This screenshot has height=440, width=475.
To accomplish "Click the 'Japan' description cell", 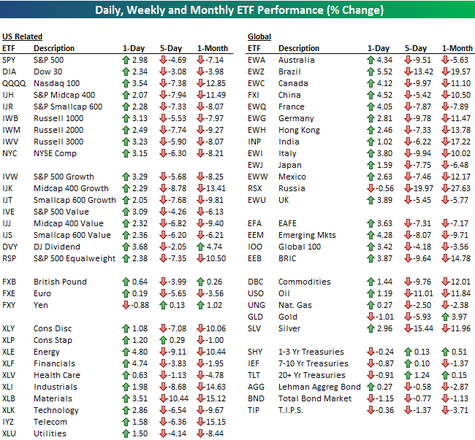I will 290,165.
